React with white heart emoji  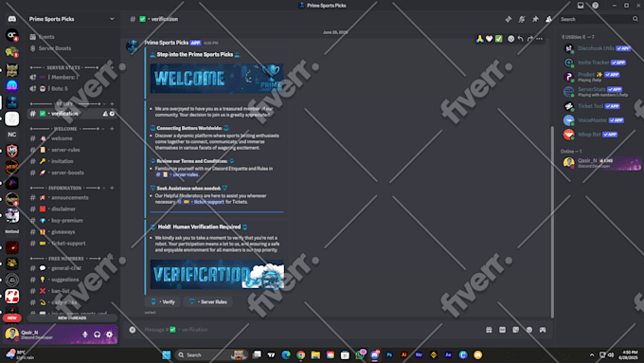click(x=490, y=39)
